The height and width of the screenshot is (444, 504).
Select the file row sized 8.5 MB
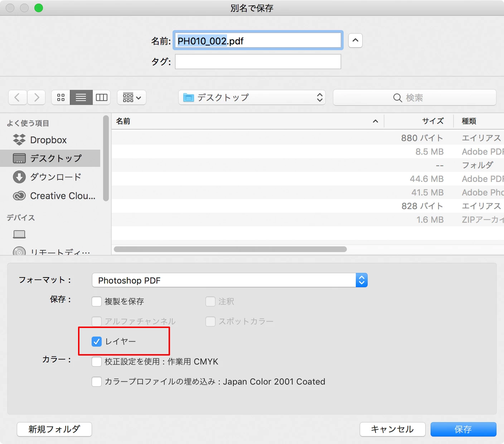tap(308, 151)
